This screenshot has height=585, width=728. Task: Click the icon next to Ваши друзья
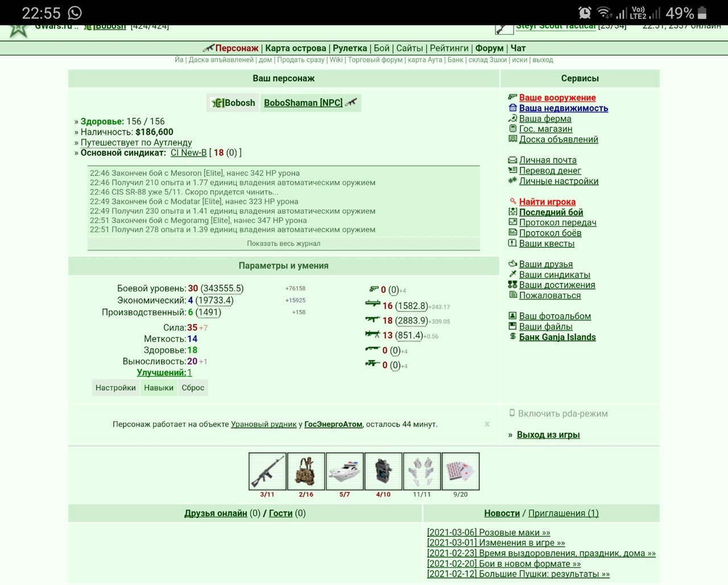point(512,263)
